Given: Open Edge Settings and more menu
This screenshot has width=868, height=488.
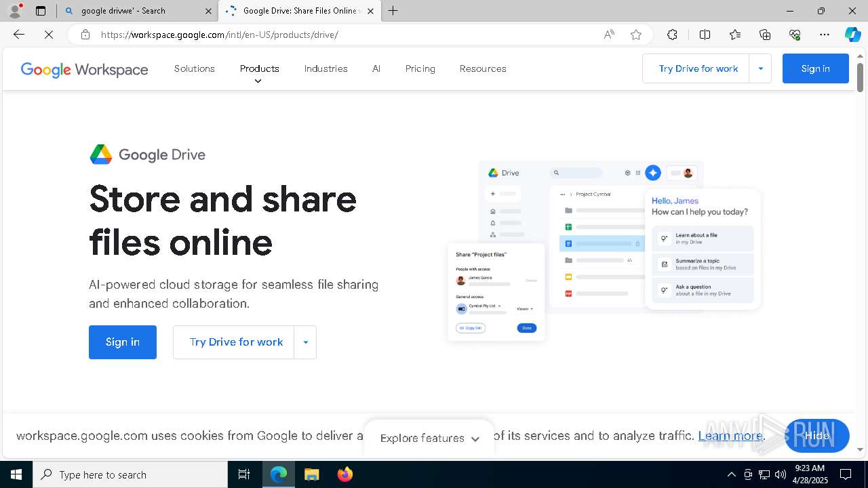Looking at the screenshot, I should [825, 35].
